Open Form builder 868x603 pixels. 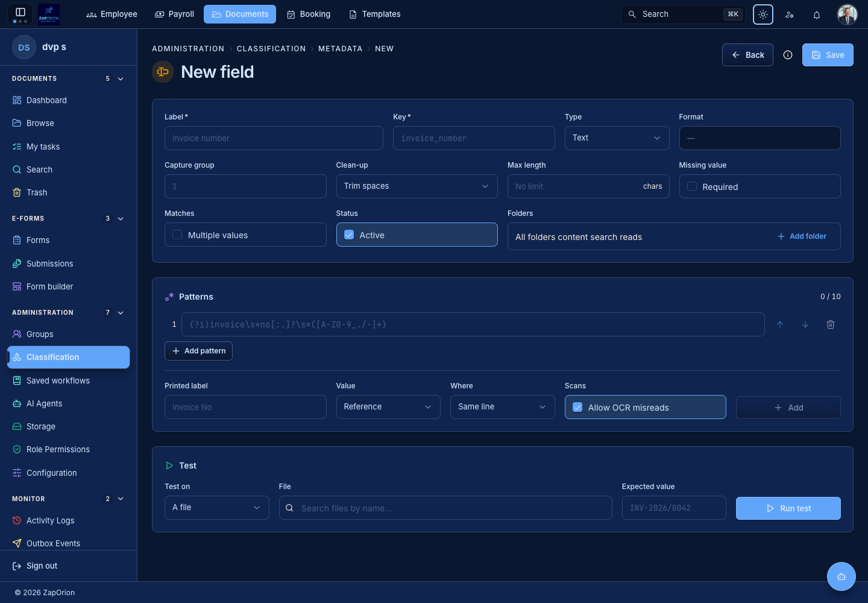point(68,286)
